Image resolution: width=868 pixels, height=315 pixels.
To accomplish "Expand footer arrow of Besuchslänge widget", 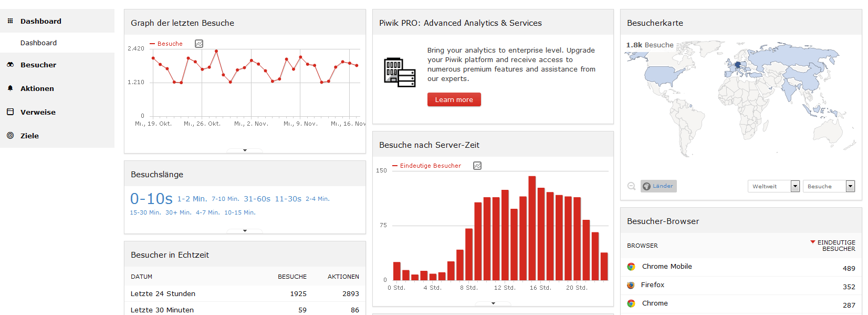I will point(245,231).
